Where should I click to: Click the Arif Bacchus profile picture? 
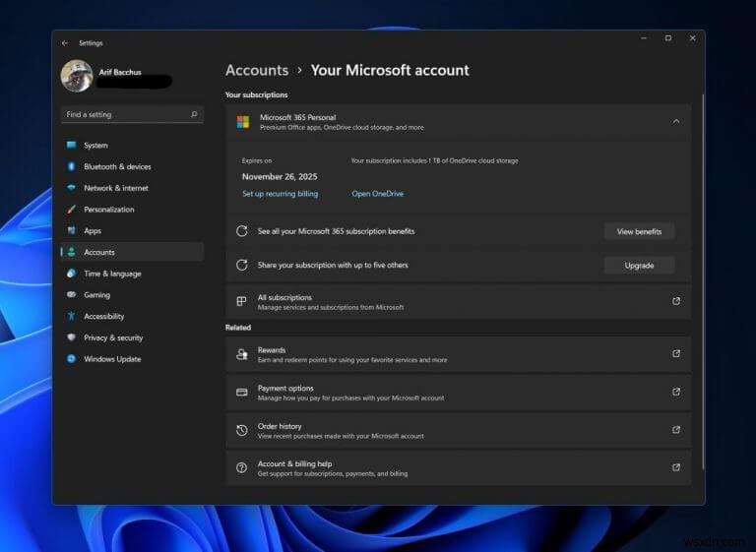coord(77,76)
